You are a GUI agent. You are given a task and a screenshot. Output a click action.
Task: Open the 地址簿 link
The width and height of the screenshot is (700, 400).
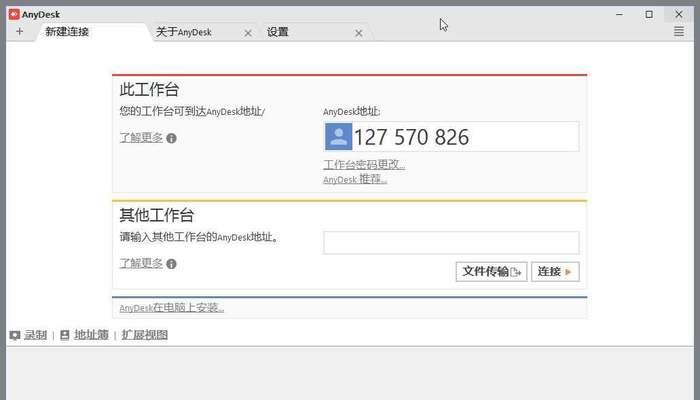pos(91,334)
